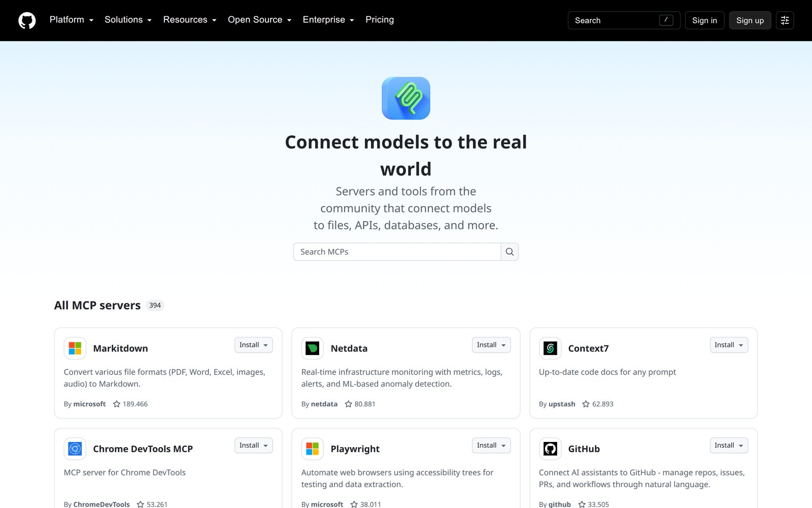Click the Sign up button

(750, 20)
